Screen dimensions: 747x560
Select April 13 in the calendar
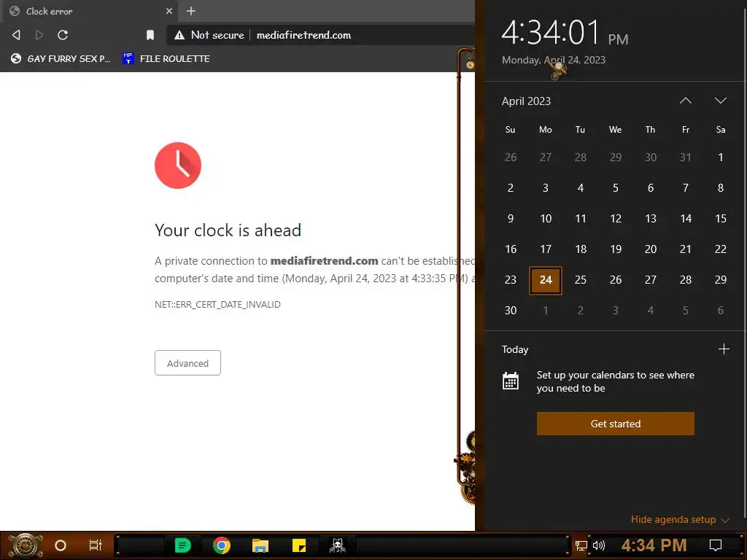click(x=650, y=219)
